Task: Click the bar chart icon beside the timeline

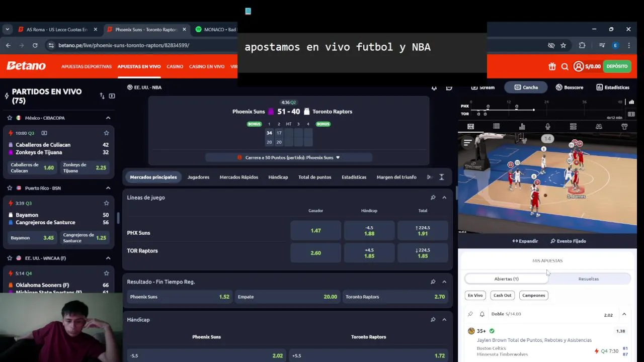Action: 631,102
